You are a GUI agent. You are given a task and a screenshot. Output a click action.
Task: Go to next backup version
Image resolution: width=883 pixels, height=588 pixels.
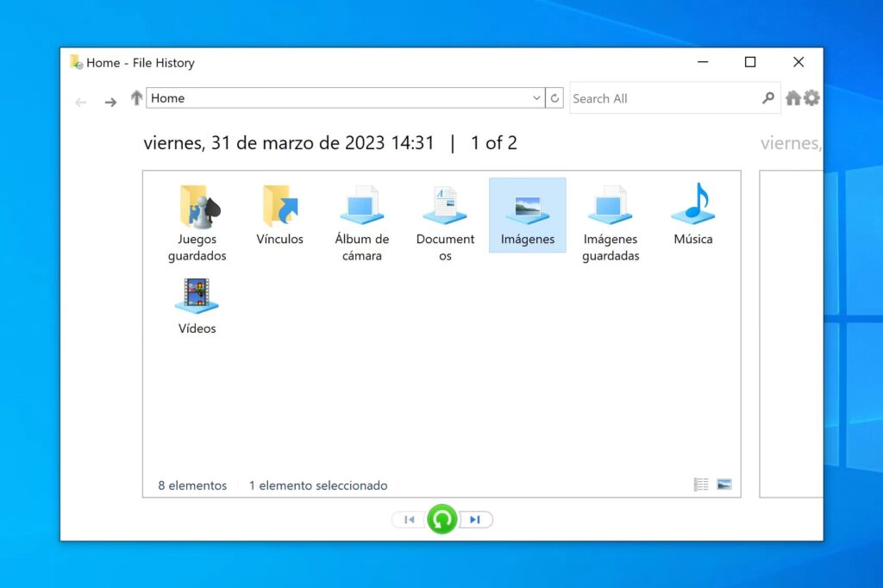475,519
